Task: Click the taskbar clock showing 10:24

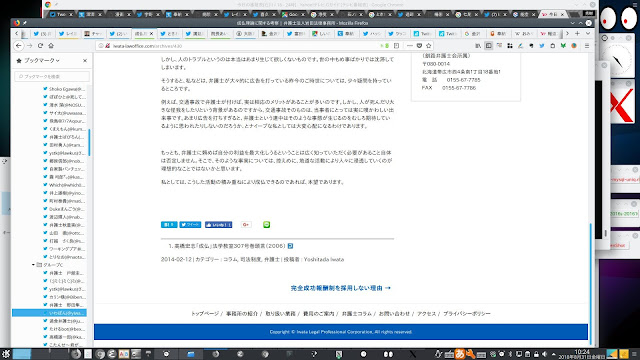Action: pyautogui.click(x=582, y=354)
